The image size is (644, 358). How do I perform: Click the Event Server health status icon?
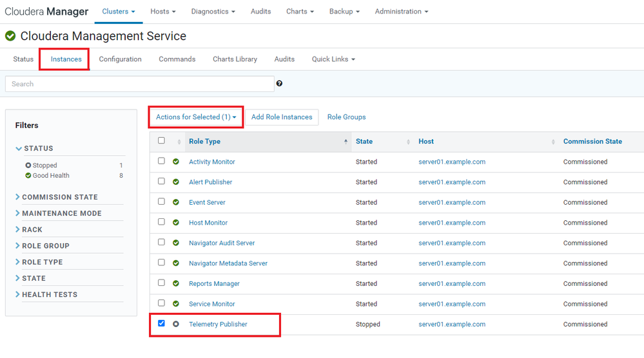click(176, 202)
